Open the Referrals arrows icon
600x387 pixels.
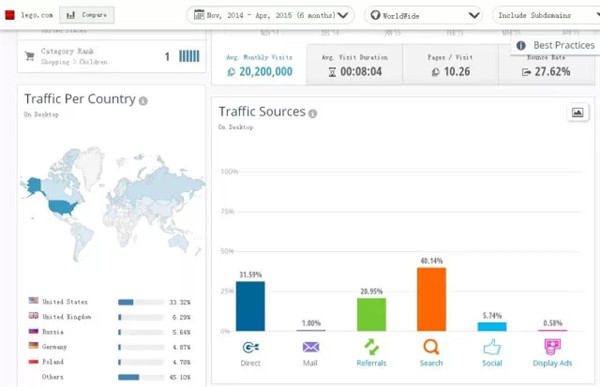pyautogui.click(x=371, y=347)
